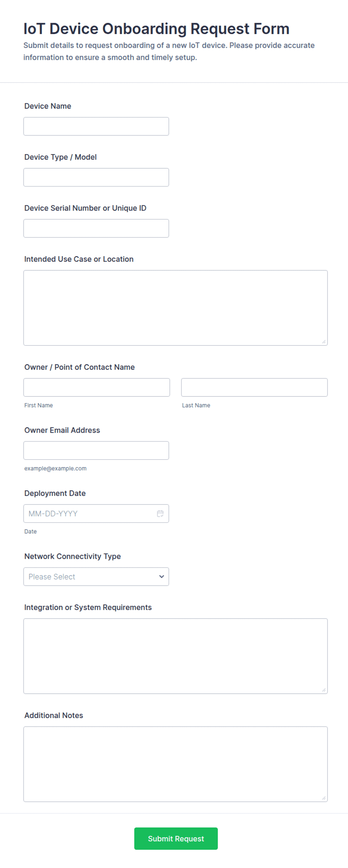The height and width of the screenshot is (868, 348).
Task: Click the Last Name input field
Action: click(x=254, y=387)
